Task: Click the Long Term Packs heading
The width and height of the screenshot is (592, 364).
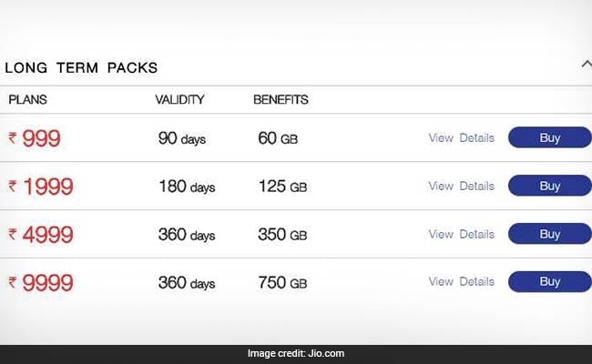Action: pos(81,67)
